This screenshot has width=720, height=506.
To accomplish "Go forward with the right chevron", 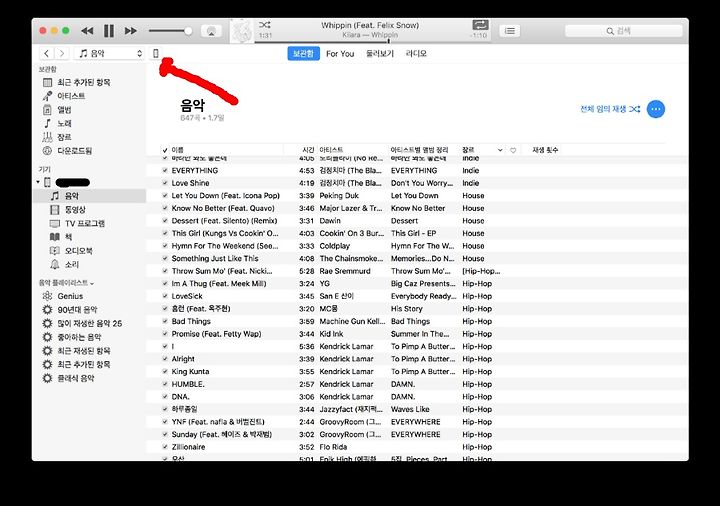I will coord(62,53).
